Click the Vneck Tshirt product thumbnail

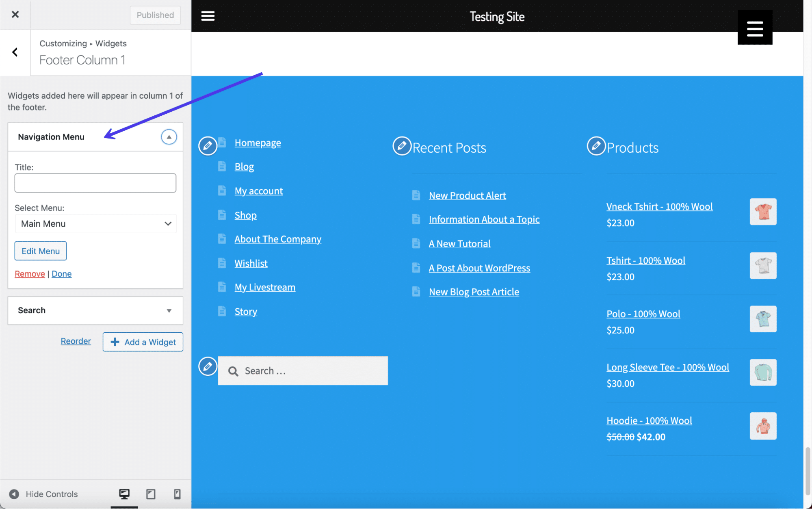763,212
